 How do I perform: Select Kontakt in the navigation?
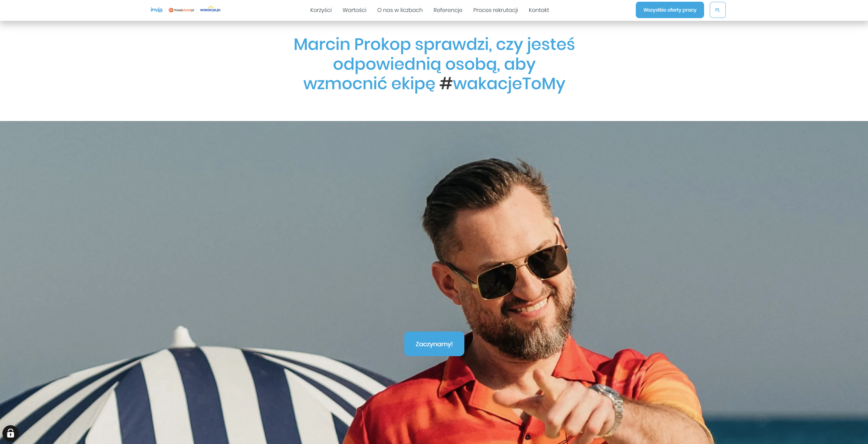point(538,10)
